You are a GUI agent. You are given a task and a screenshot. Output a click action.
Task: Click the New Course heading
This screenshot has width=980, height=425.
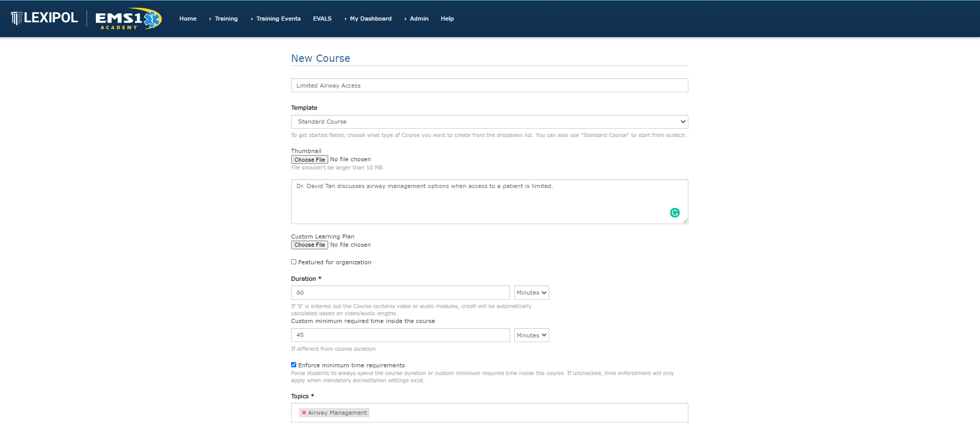click(x=320, y=58)
